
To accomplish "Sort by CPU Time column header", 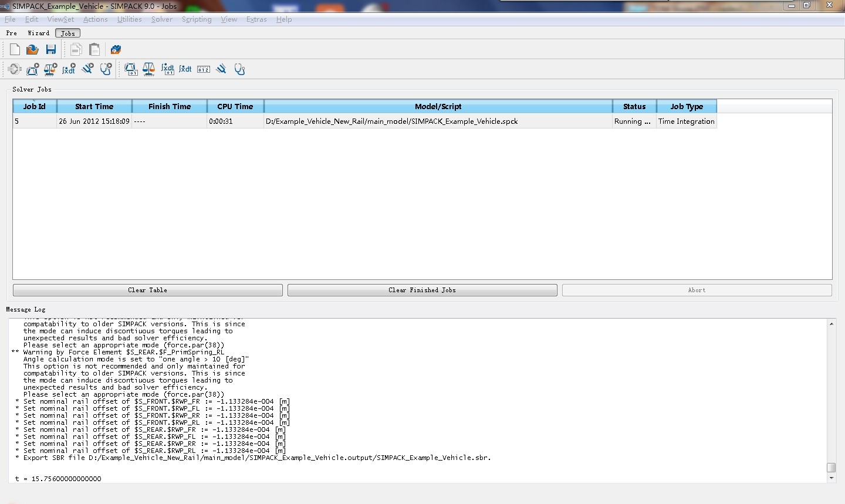I will [235, 106].
